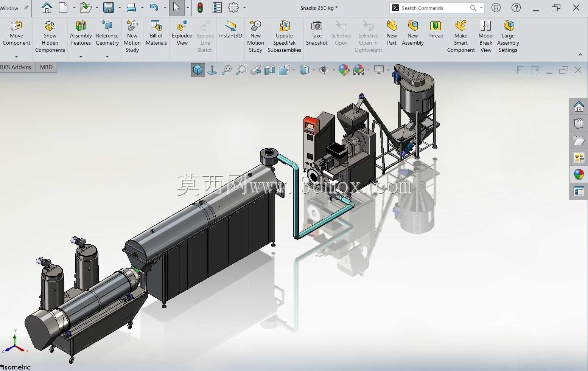Open Large Assembly Settings

[x=508, y=36]
